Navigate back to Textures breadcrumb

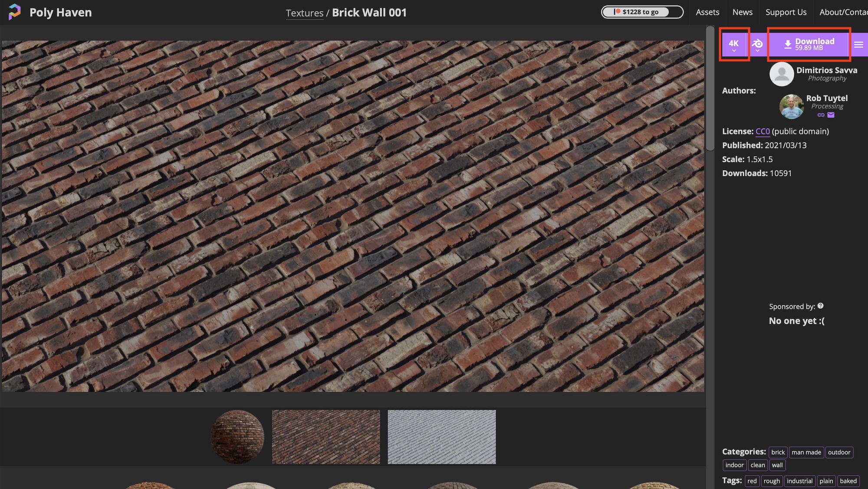coord(304,13)
